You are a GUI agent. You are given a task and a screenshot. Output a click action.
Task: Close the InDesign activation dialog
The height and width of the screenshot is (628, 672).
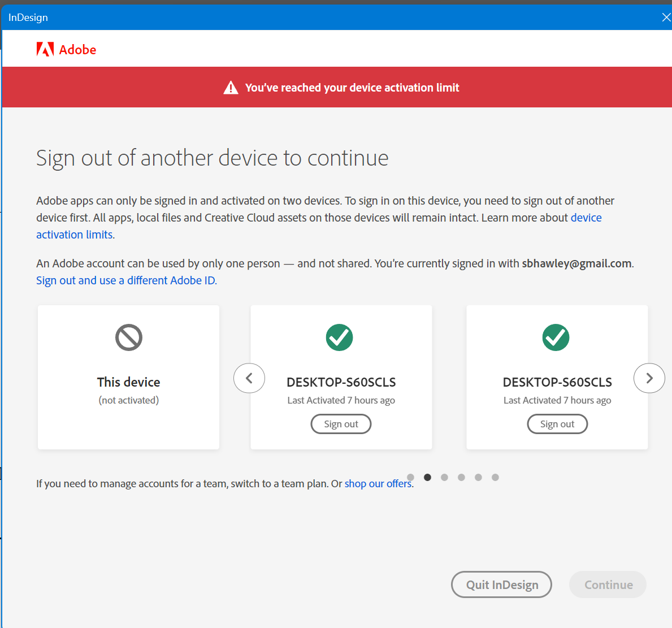666,18
